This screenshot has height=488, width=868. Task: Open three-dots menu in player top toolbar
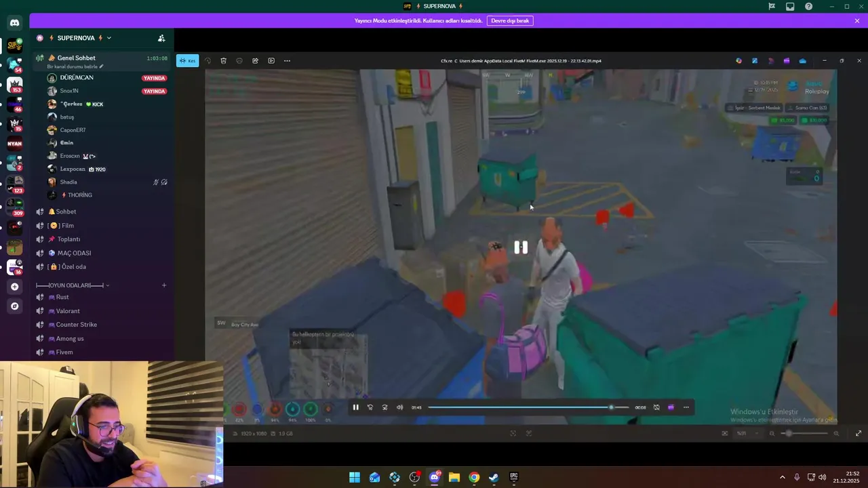[x=287, y=61]
